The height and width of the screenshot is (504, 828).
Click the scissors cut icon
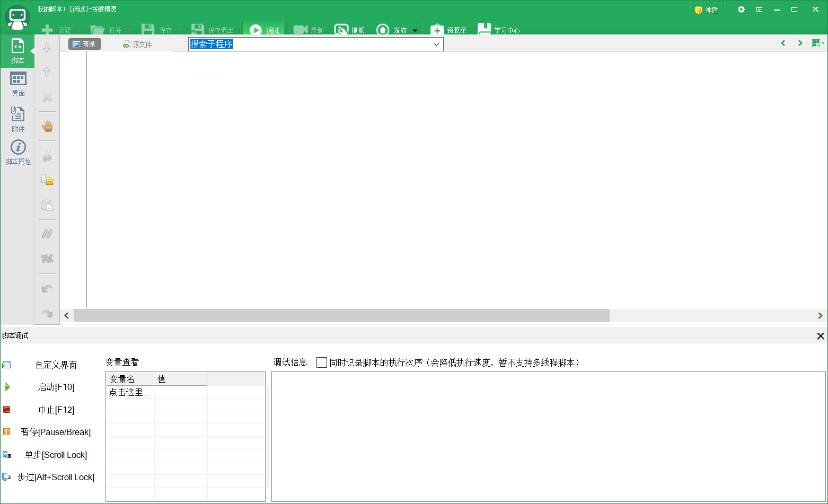47,155
